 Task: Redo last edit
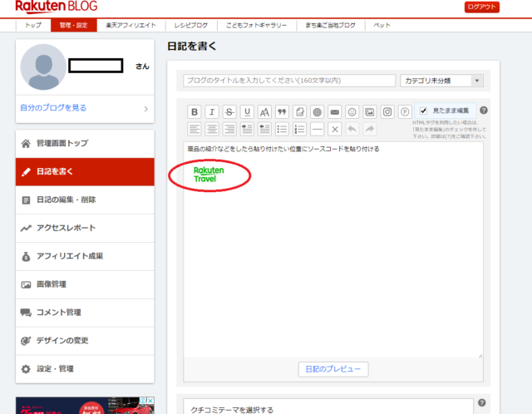coord(369,129)
